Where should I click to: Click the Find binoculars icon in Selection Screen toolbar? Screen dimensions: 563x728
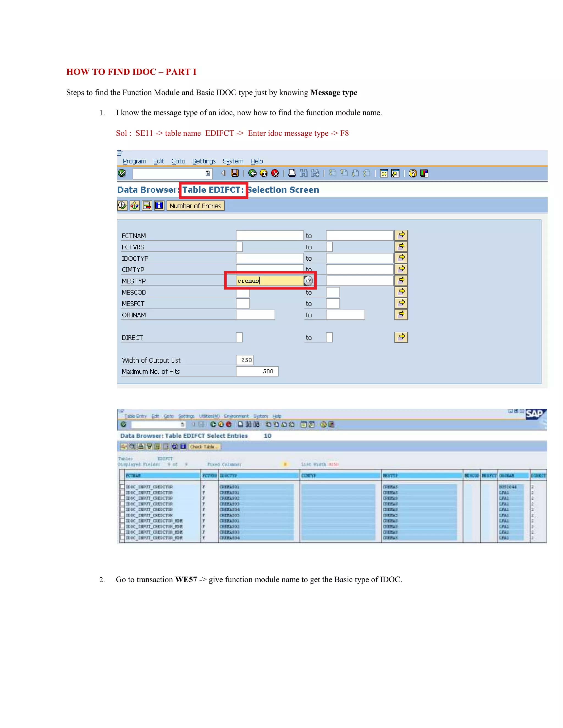point(303,173)
